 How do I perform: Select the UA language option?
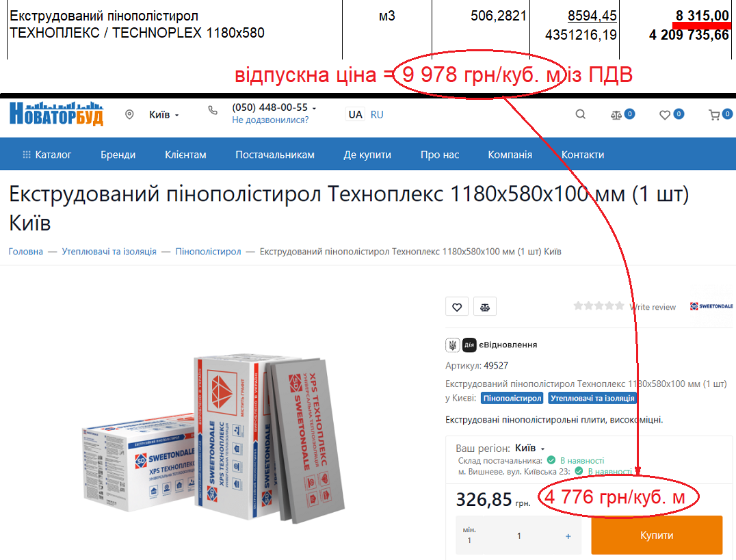[x=355, y=115]
